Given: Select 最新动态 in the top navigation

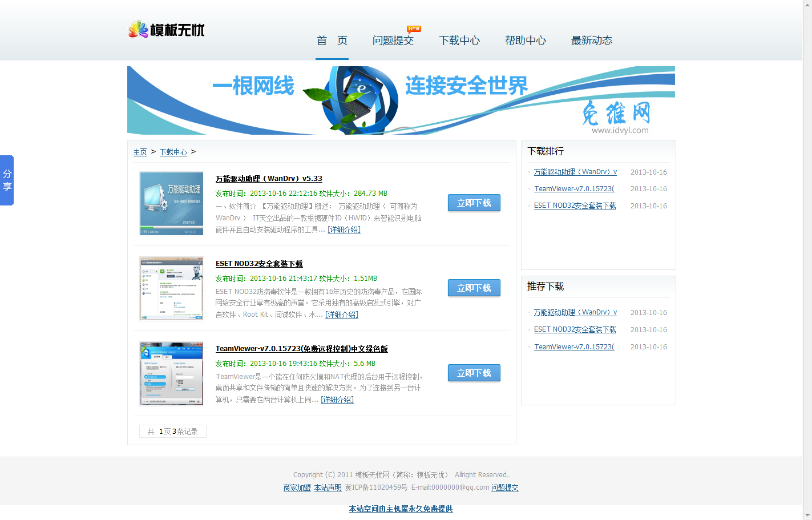Looking at the screenshot, I should coord(591,41).
